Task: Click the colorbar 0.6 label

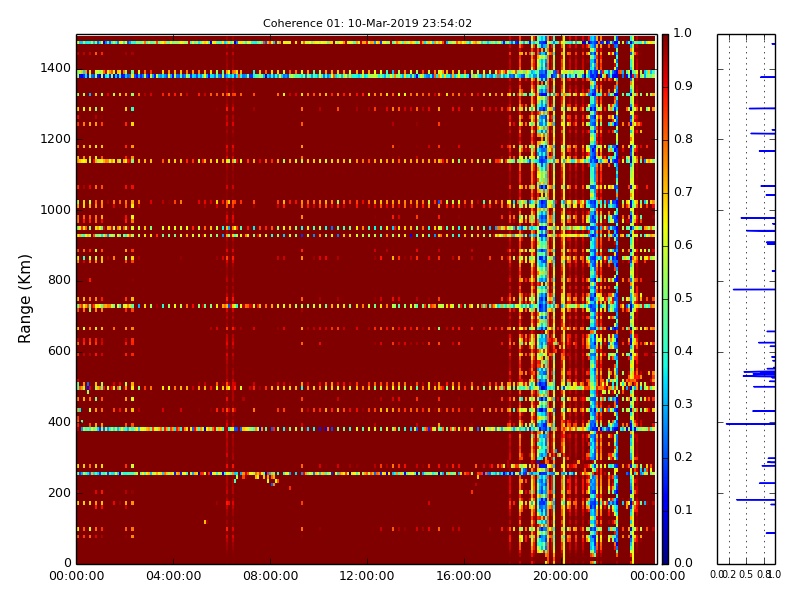Action: pos(683,245)
